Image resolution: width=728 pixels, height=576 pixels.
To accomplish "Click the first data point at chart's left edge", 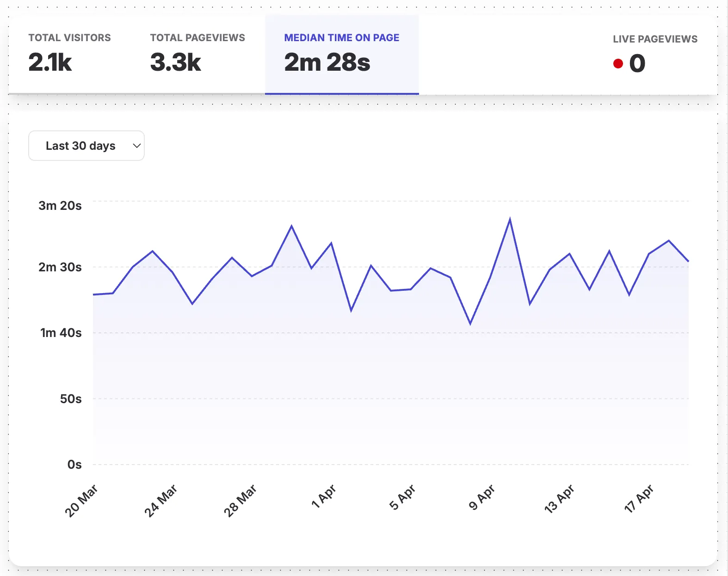I will (x=94, y=294).
